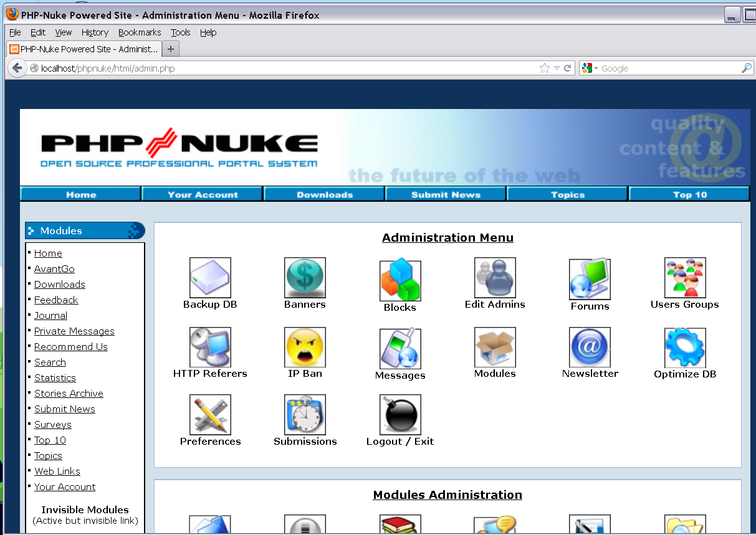756x535 pixels.
Task: Open Users Groups administration
Action: point(685,278)
